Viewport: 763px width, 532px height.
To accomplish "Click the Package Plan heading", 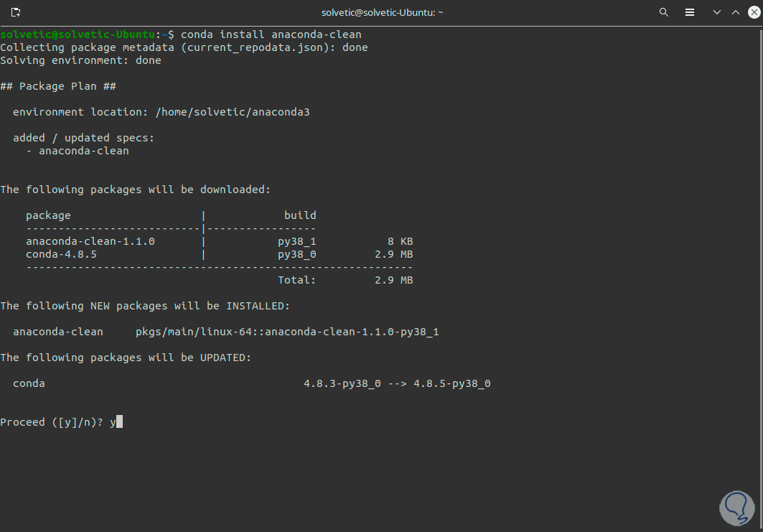I will click(58, 86).
